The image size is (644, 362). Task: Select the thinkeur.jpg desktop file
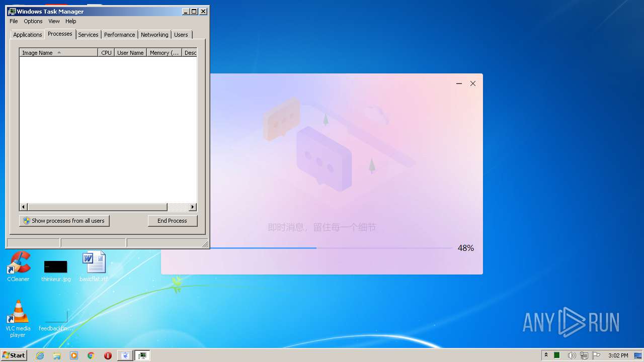pos(56,270)
